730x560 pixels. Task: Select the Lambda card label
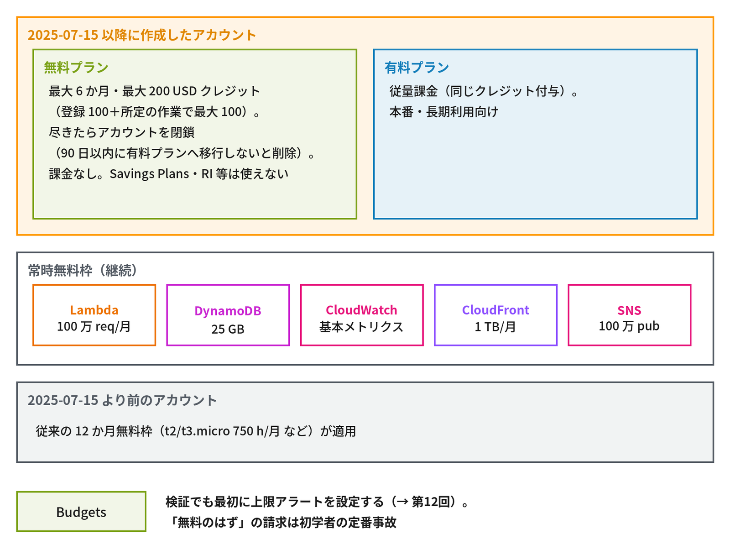point(94,310)
